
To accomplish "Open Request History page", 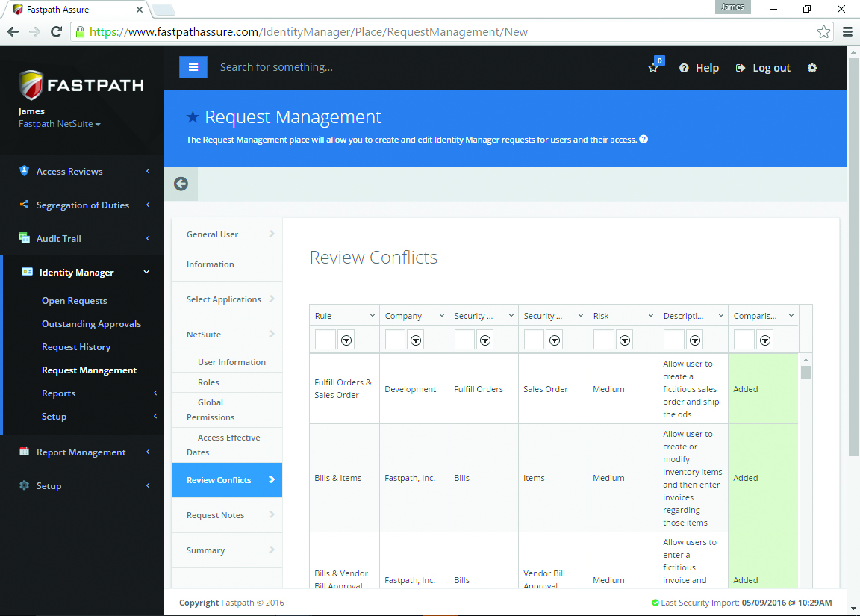I will pos(76,346).
